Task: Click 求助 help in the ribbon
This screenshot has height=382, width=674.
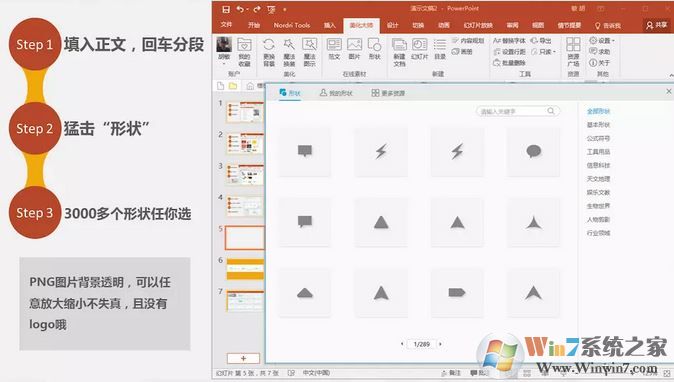Action: coord(600,52)
